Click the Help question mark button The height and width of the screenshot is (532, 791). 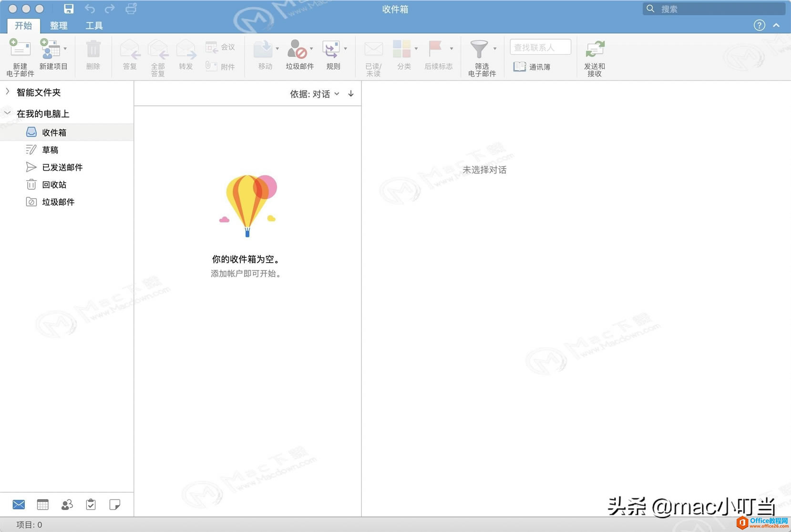tap(759, 25)
